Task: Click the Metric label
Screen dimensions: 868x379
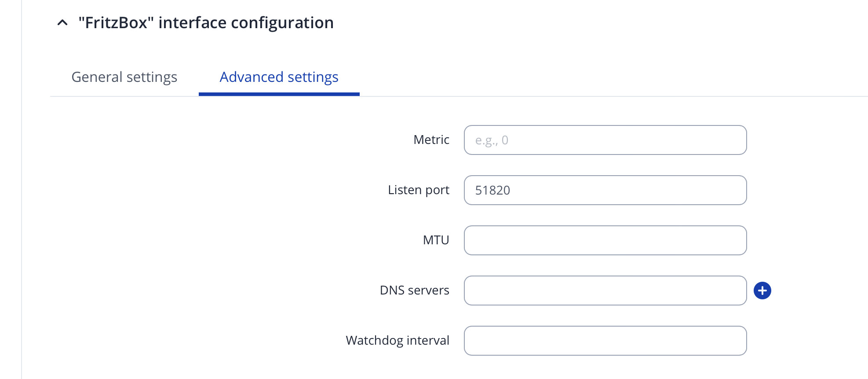Action: point(431,140)
